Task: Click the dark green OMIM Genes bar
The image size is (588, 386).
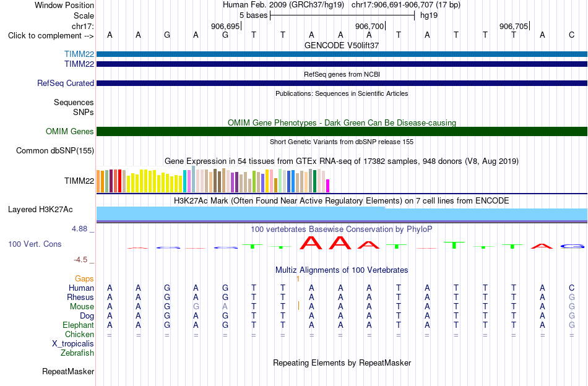Action: (342, 132)
